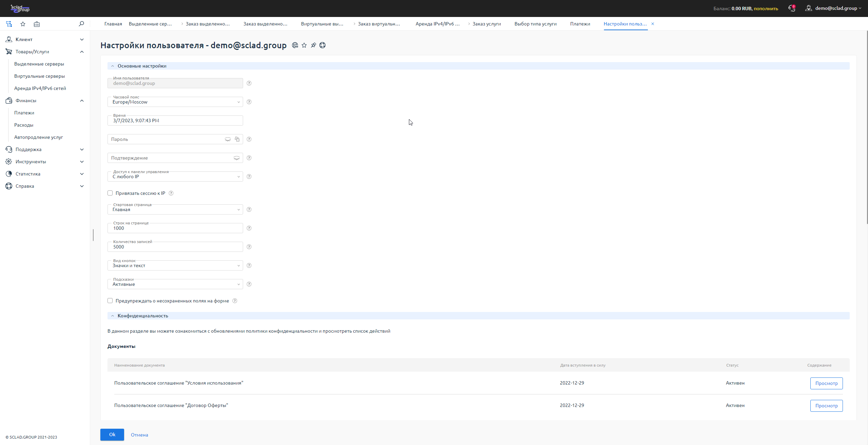Click the blue Ok button
Viewport: 868px width, 445px height.
[112, 434]
